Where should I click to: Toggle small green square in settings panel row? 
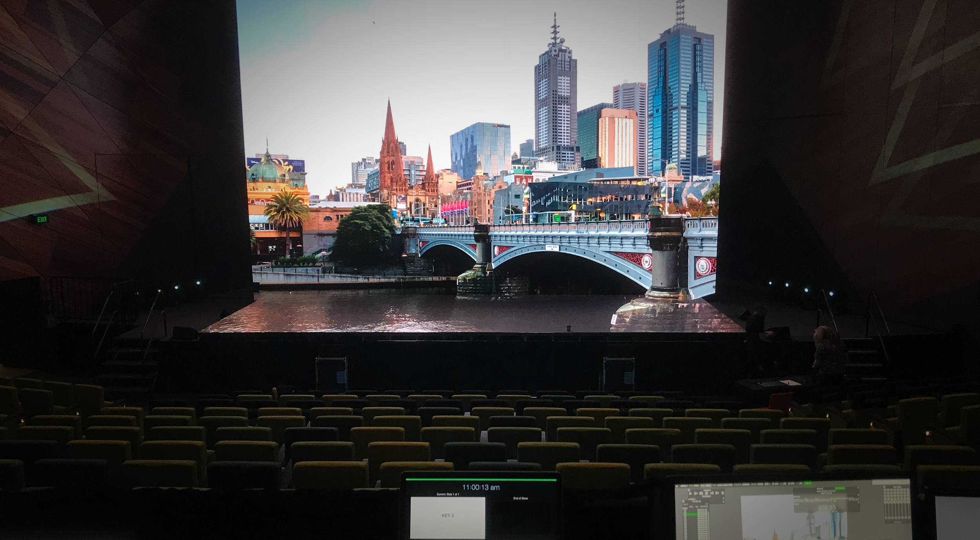[x=835, y=500]
